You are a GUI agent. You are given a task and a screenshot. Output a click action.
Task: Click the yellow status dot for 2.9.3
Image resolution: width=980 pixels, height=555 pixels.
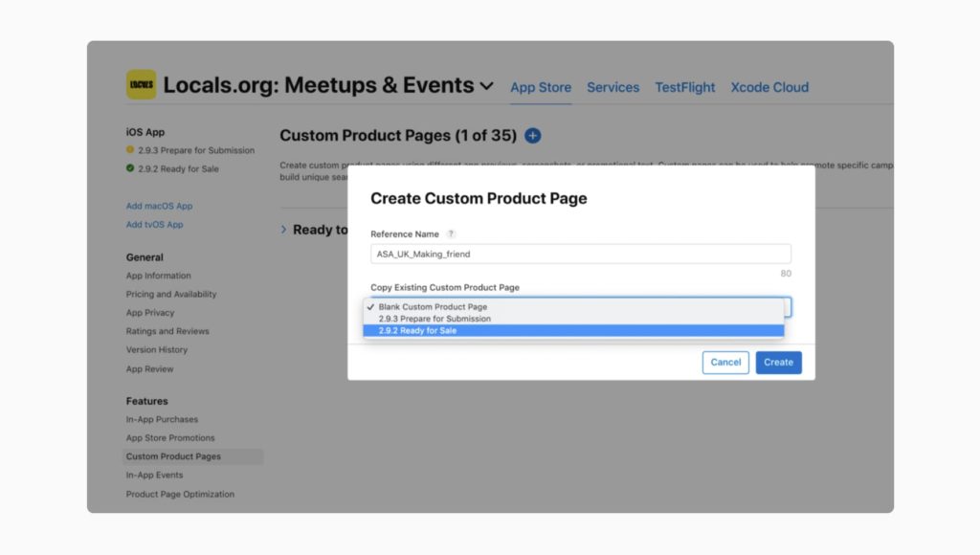point(130,150)
